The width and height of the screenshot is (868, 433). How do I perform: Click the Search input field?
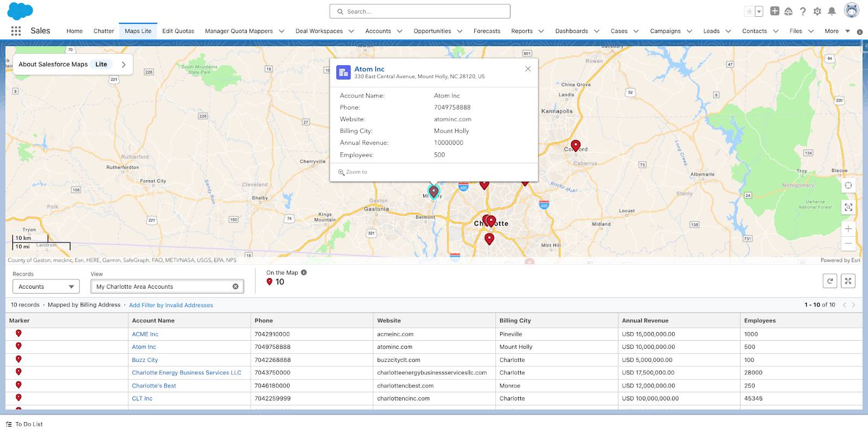pyautogui.click(x=420, y=11)
